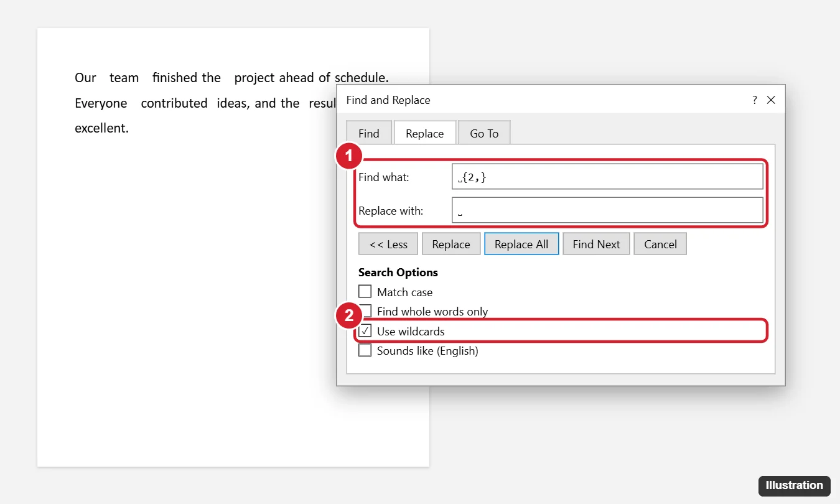Click the word "schedule." in the document
840x504 pixels.
point(362,78)
